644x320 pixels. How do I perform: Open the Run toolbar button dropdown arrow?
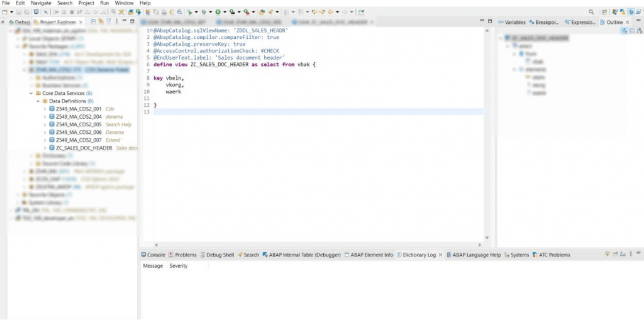(x=225, y=12)
